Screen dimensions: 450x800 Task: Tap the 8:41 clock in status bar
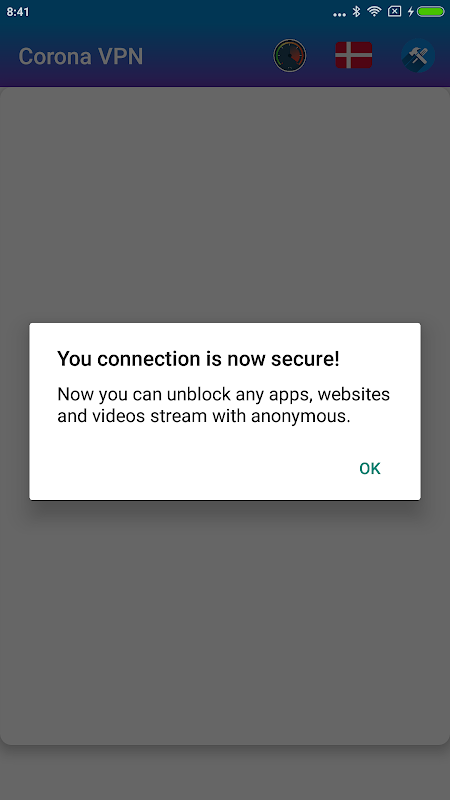click(18, 12)
